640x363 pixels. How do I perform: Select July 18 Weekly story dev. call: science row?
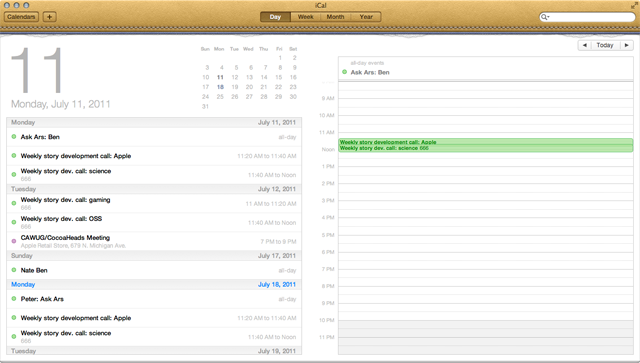154,337
